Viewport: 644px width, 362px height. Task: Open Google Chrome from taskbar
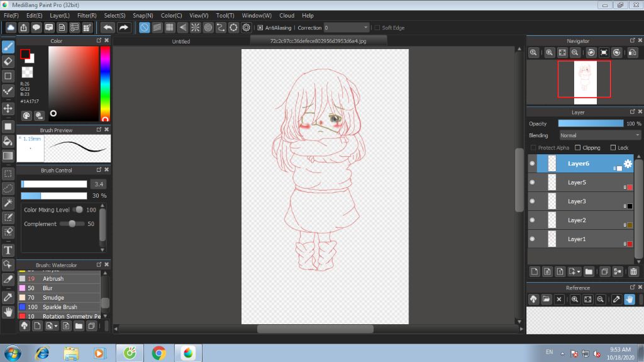158,353
